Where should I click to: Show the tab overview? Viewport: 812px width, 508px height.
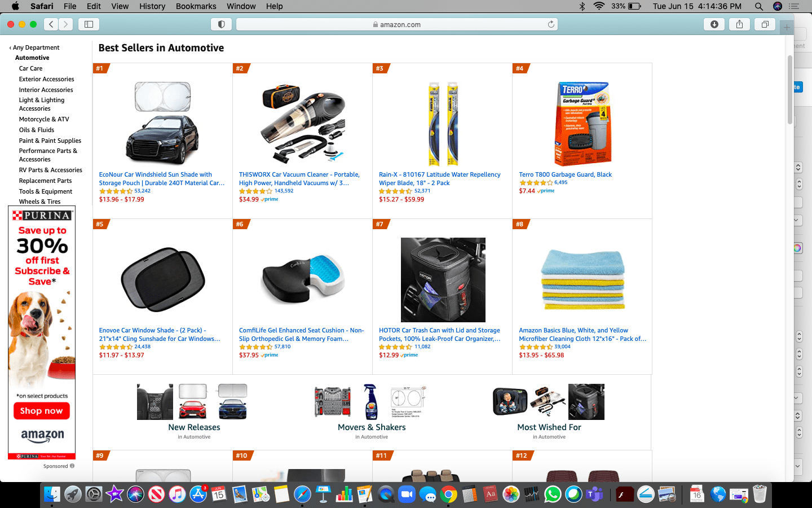pyautogui.click(x=765, y=24)
